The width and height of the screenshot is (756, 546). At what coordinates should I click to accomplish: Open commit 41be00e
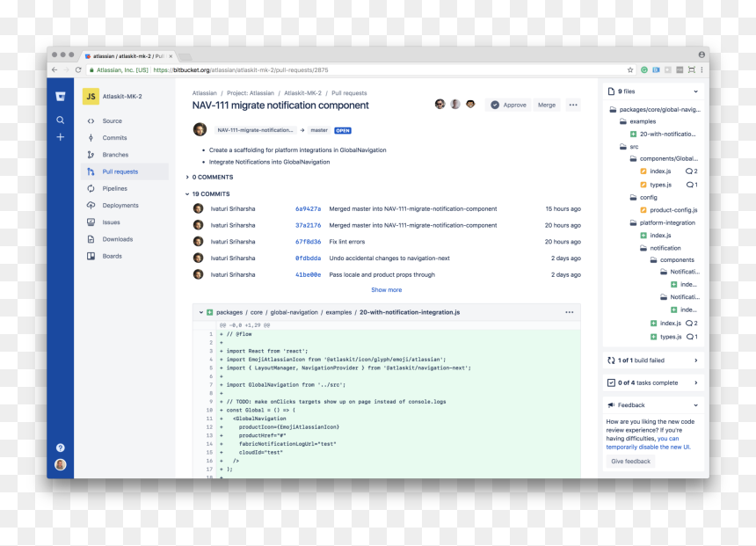click(x=308, y=275)
